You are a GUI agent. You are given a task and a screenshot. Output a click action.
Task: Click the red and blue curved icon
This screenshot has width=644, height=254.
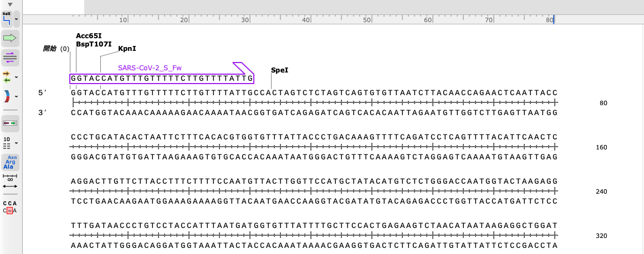pos(7,96)
